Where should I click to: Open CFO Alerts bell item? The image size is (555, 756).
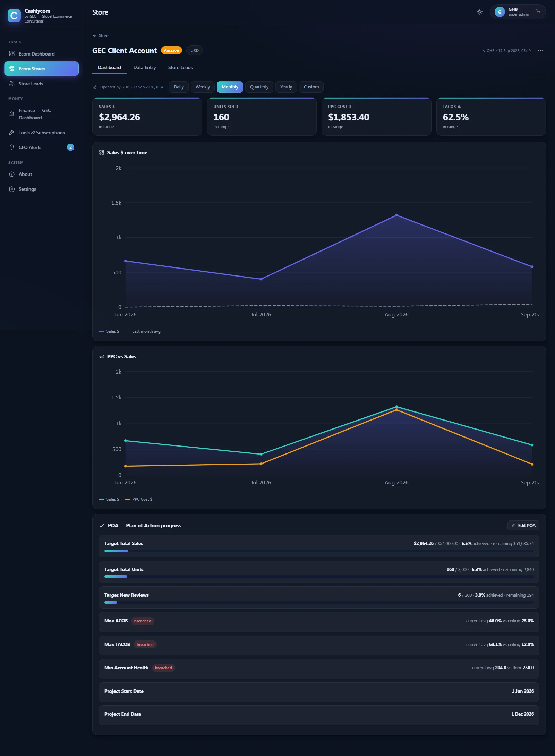pos(41,147)
